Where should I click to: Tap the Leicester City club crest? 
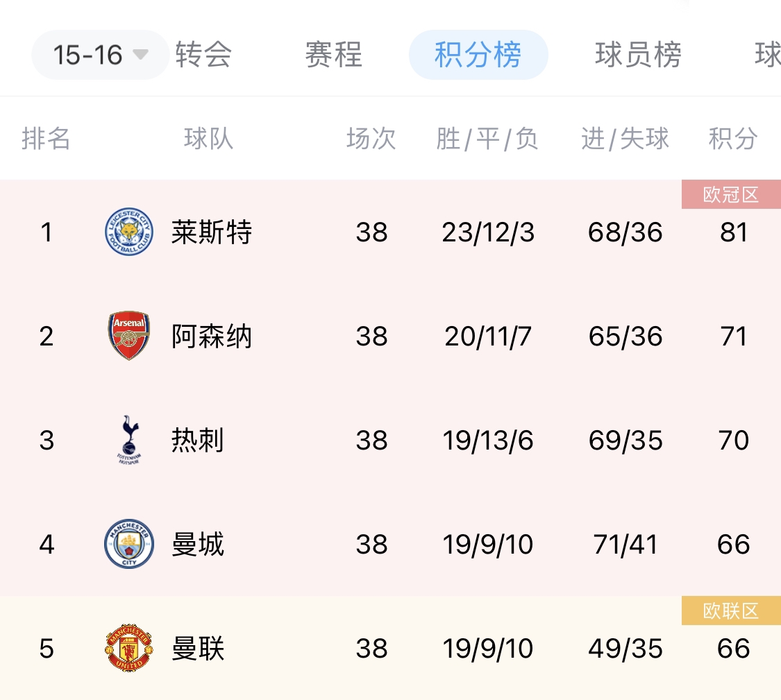(129, 232)
